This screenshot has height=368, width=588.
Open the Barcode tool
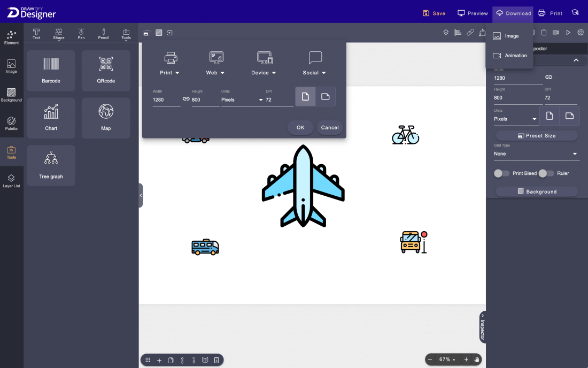point(51,71)
